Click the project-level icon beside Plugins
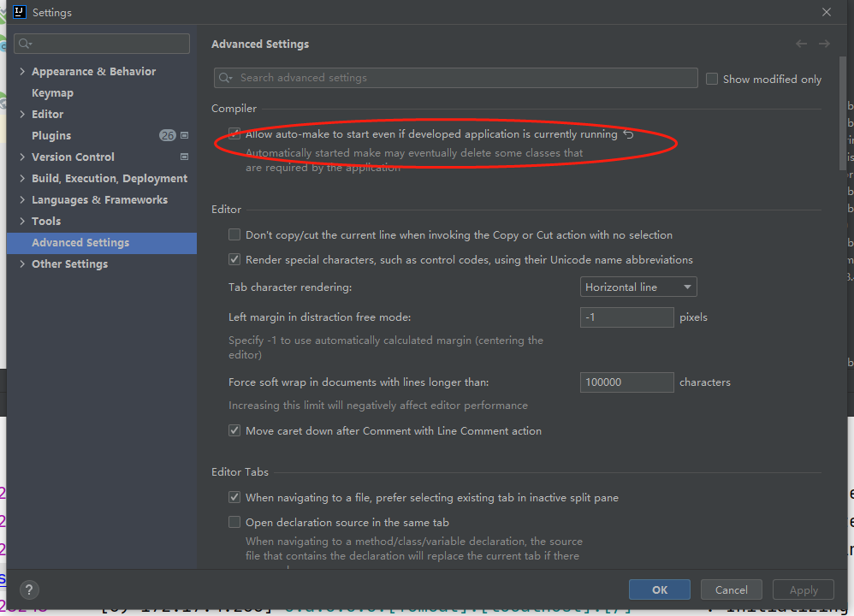The width and height of the screenshot is (854, 616). tap(185, 136)
